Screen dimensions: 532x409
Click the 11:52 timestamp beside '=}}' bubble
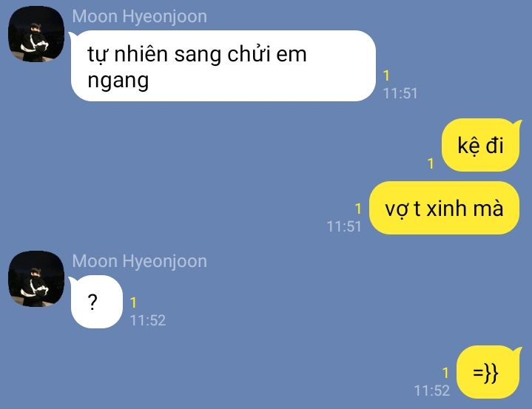pyautogui.click(x=432, y=391)
